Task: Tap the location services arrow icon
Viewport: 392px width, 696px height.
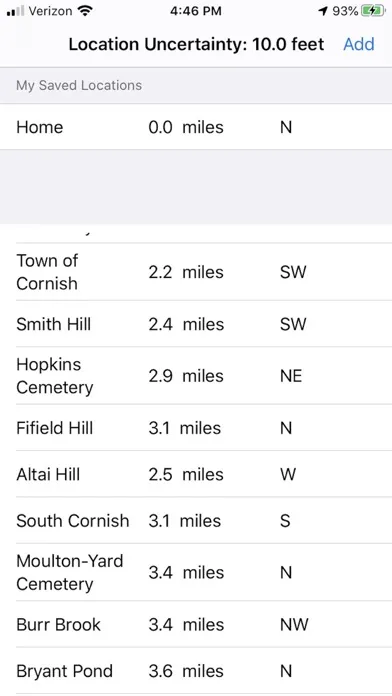Action: [x=323, y=11]
